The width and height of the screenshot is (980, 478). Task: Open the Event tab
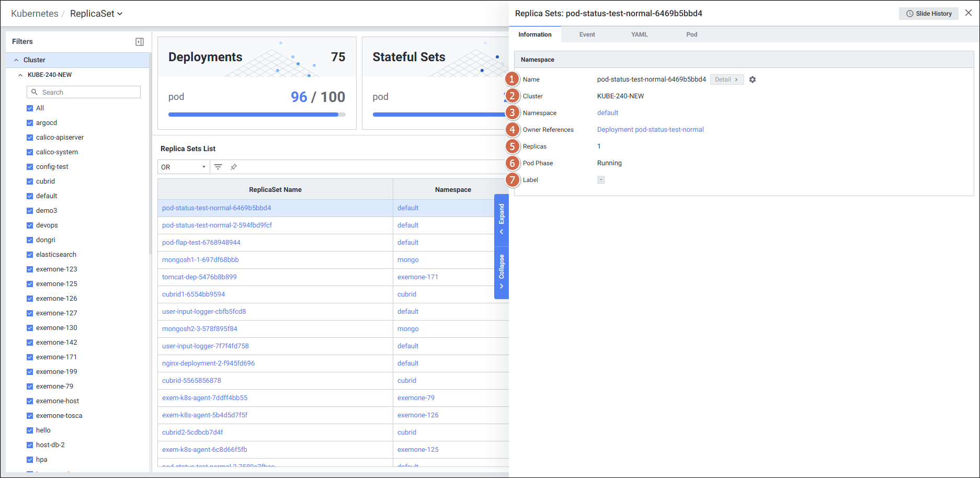[587, 35]
